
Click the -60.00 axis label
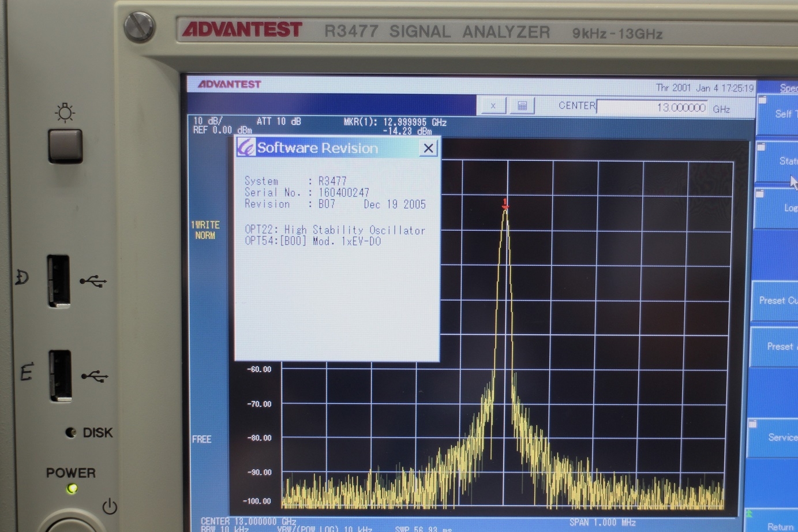(259, 369)
